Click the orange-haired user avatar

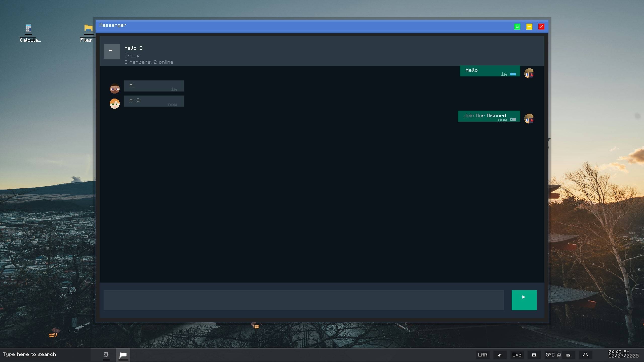(114, 103)
